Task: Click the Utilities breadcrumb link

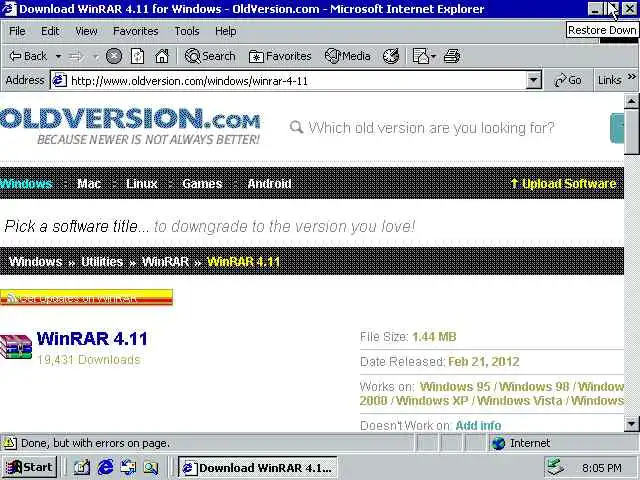Action: (102, 262)
